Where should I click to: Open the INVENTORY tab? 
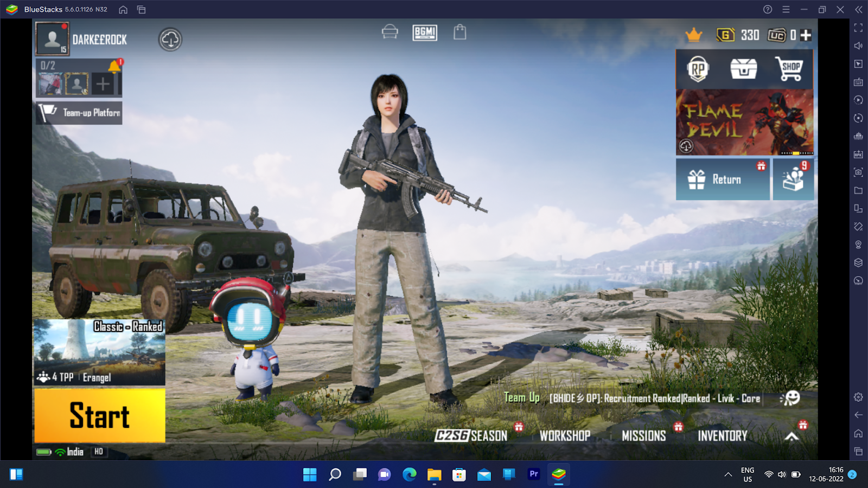(x=722, y=435)
